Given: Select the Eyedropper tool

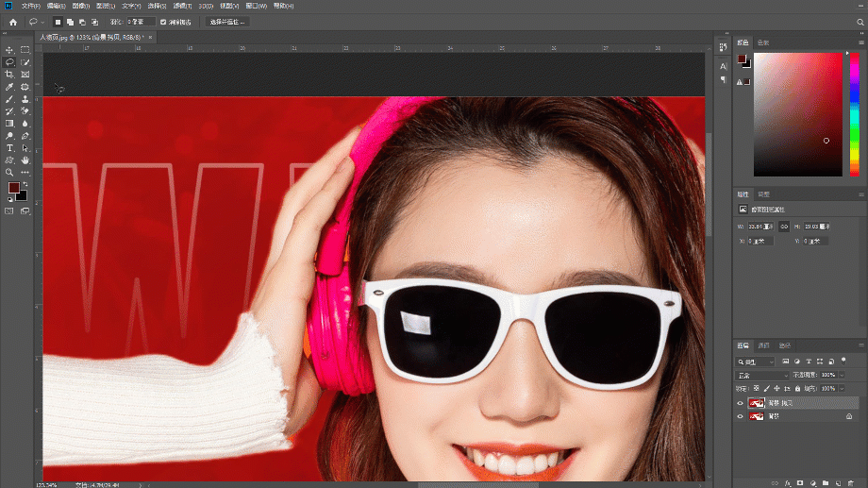Looking at the screenshot, I should click(9, 87).
